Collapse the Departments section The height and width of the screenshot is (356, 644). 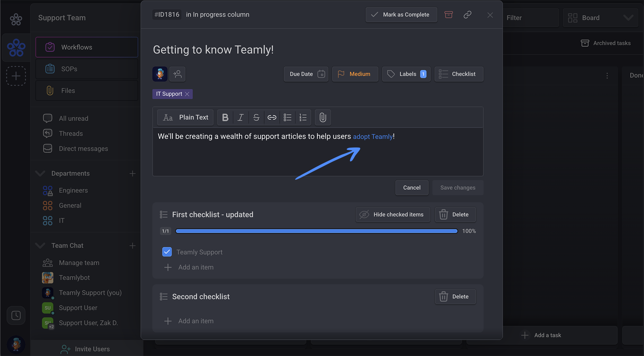40,173
